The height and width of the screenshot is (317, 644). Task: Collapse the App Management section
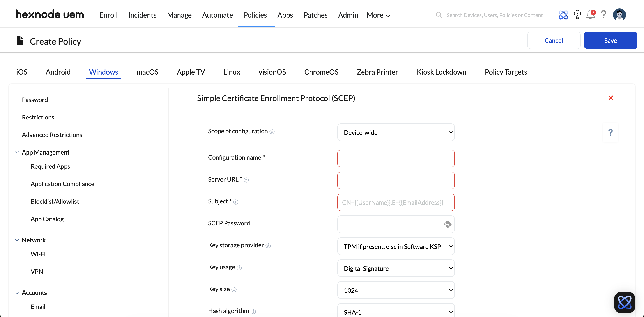point(17,152)
